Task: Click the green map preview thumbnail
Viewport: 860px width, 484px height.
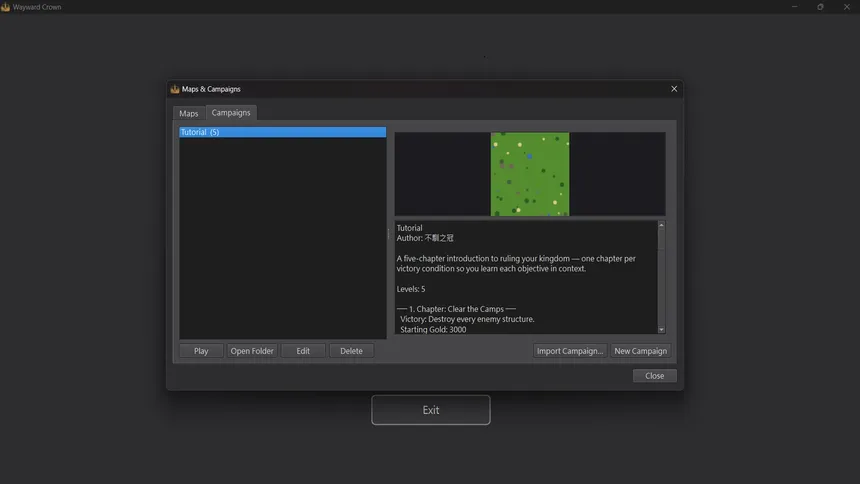Action: (x=530, y=174)
